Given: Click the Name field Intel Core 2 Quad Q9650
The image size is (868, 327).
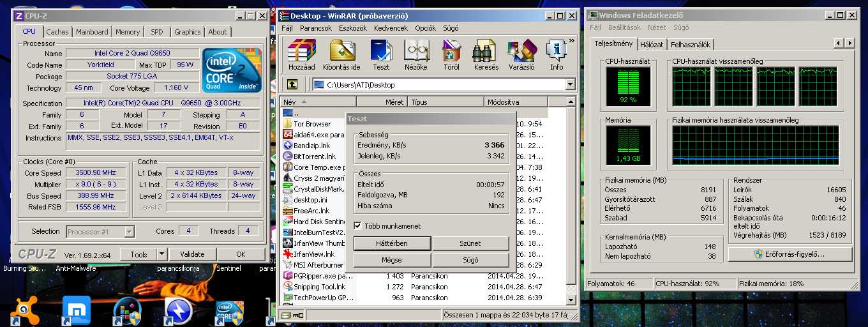Looking at the screenshot, I should [x=132, y=53].
